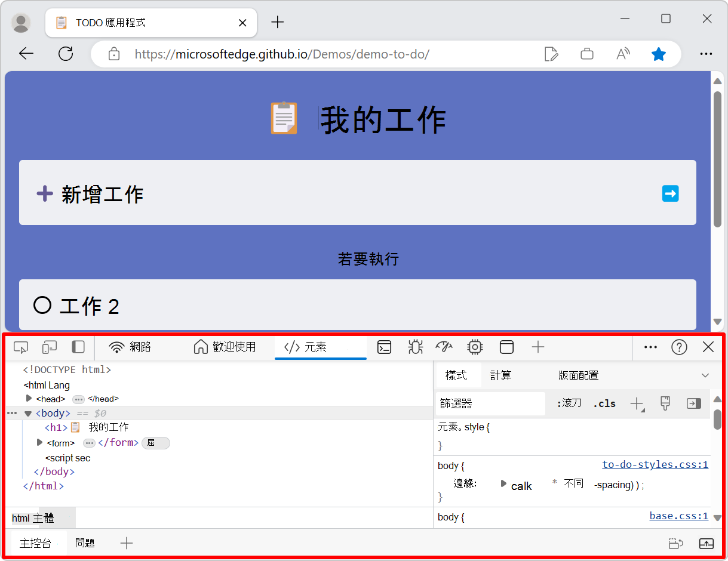Toggle the .cls class editor
Image resolution: width=728 pixels, height=561 pixels.
point(604,403)
